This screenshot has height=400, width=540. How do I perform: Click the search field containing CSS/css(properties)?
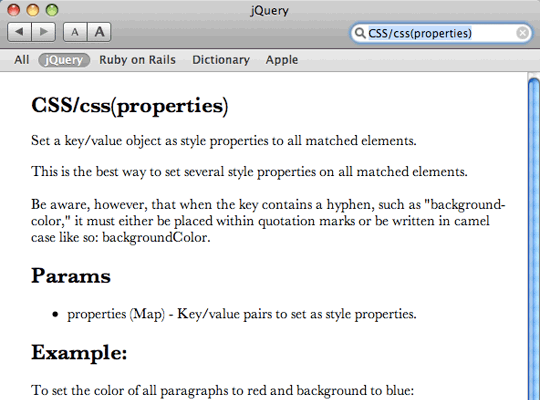click(x=441, y=33)
